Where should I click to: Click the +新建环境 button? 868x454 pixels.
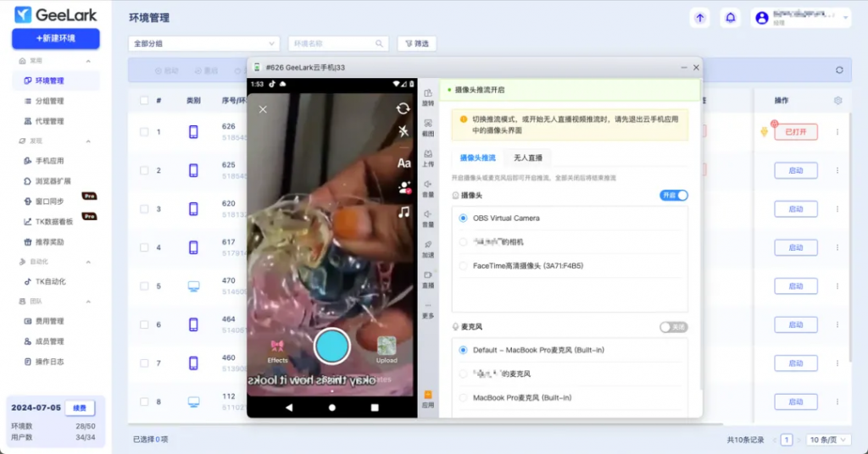coord(56,39)
